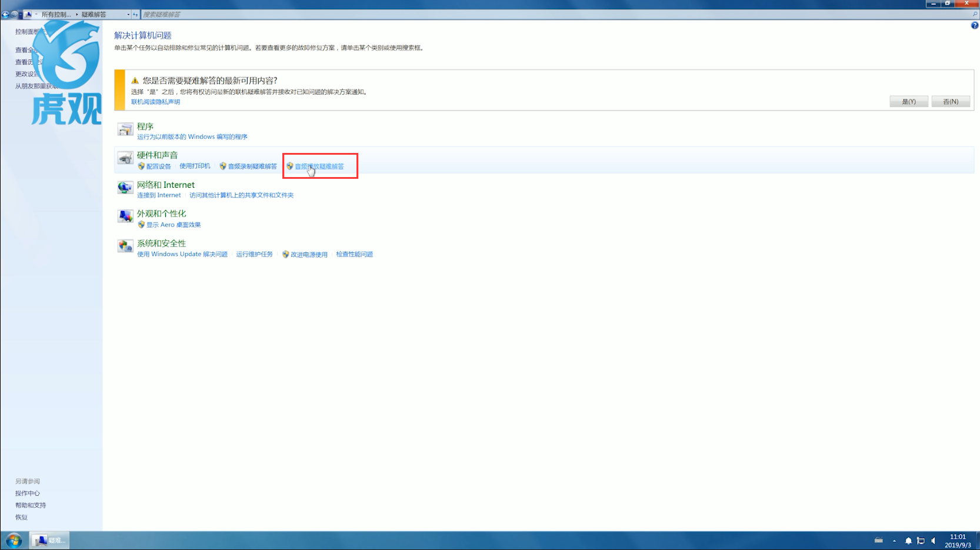
Task: Click the magnifier search icon
Action: click(975, 14)
